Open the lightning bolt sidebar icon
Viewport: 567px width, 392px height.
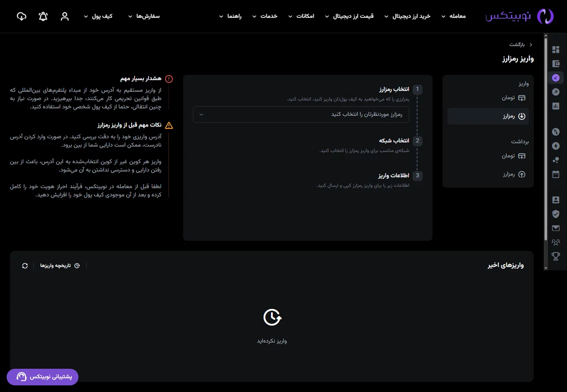coord(556,146)
